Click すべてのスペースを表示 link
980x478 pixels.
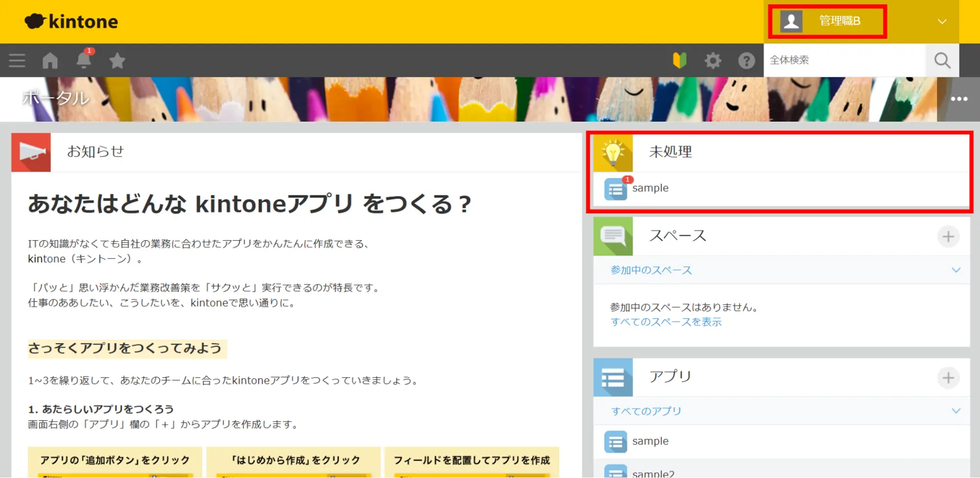(x=666, y=322)
